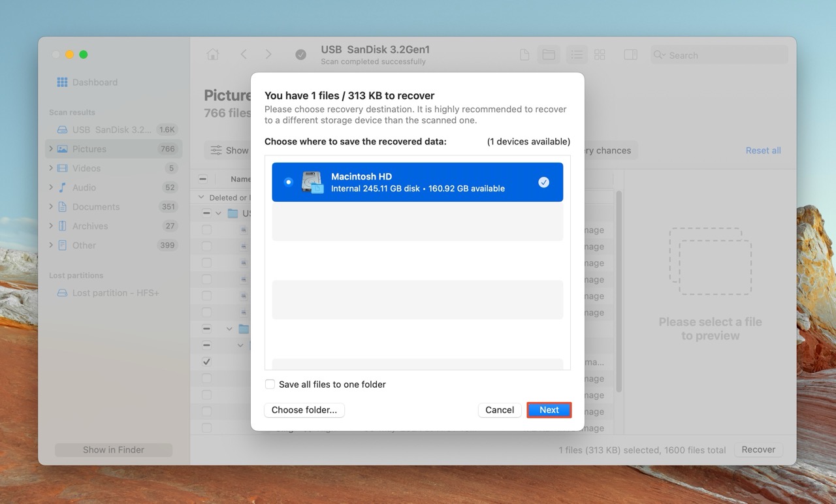This screenshot has height=504, width=836.
Task: Switch to grid view icon
Action: coord(600,55)
